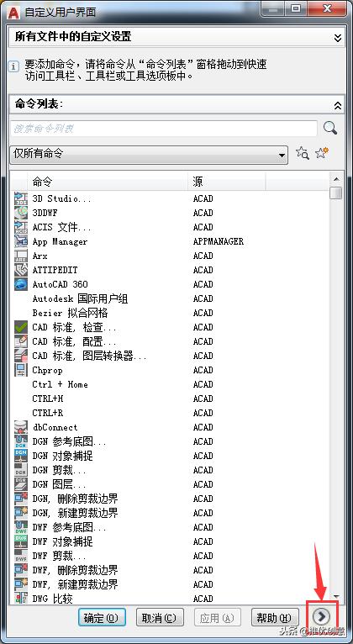Screen dimensions: 353x644
Task: Click the APPMANAGER source cell
Action: pyautogui.click(x=219, y=241)
